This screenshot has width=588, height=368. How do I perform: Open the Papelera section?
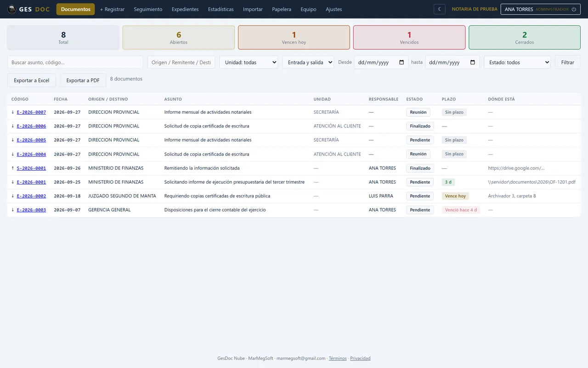(x=282, y=9)
